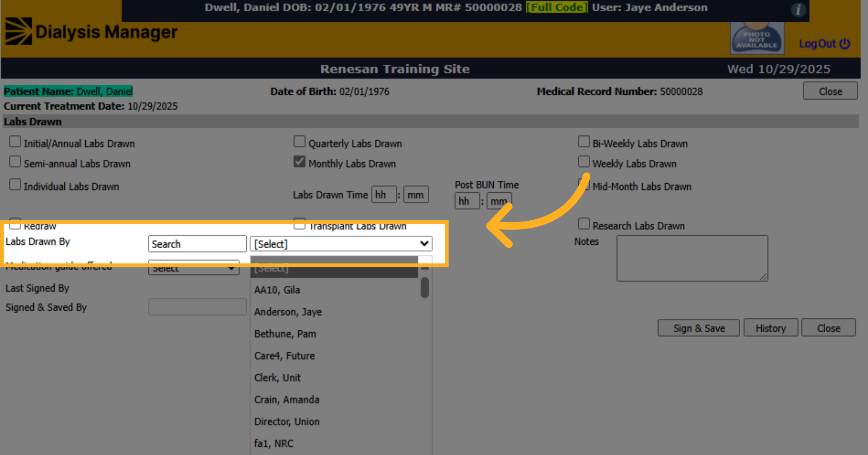
Task: Click the Post BUN Time hh field
Action: coord(467,201)
